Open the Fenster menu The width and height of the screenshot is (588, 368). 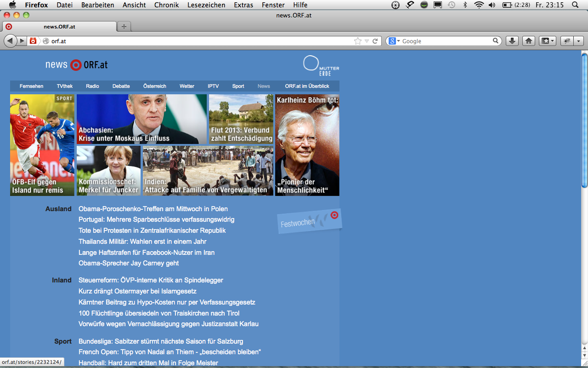[x=273, y=5]
